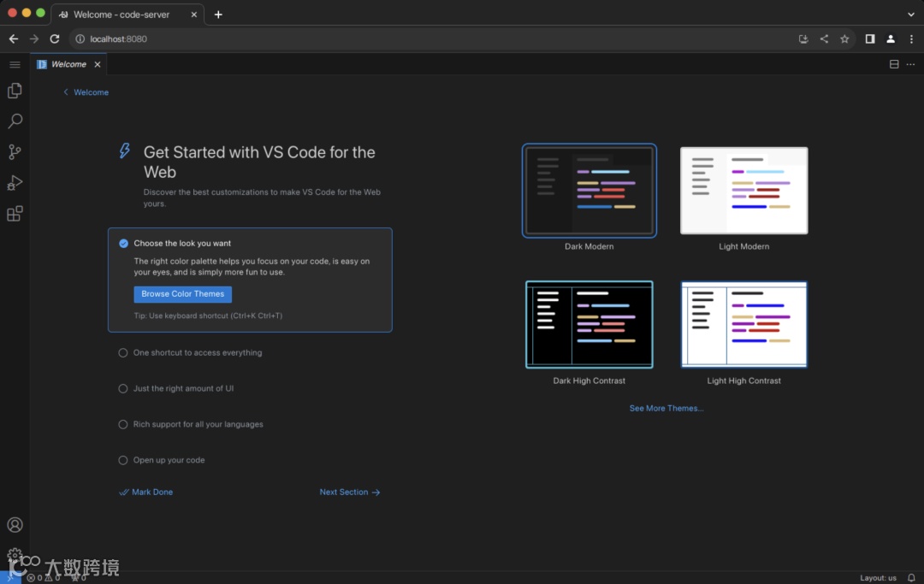
Task: Choose the Dark Modern theme thumbnail
Action: point(589,191)
